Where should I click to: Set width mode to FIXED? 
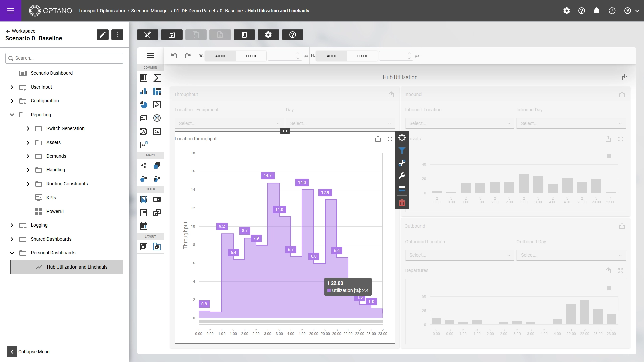[x=251, y=56]
